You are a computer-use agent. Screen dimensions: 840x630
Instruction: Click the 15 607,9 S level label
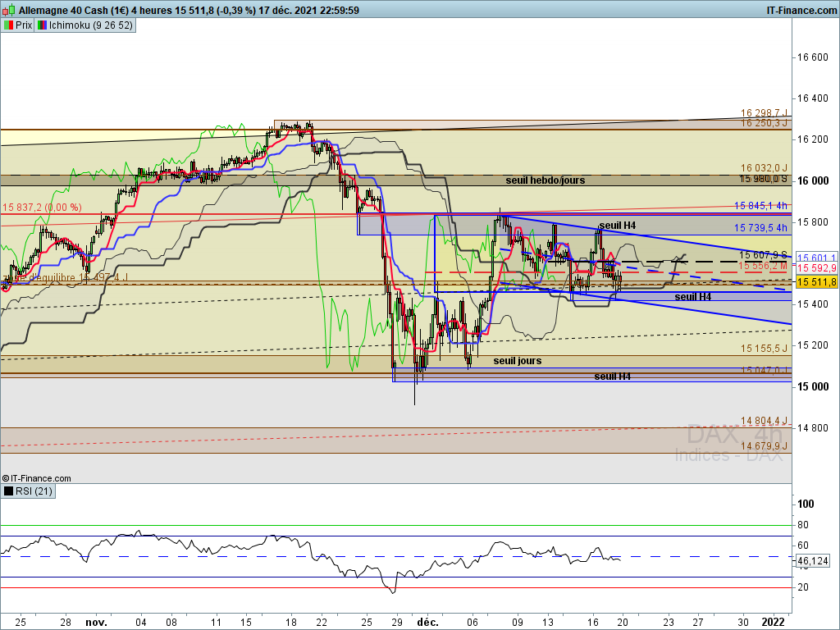[x=764, y=255]
